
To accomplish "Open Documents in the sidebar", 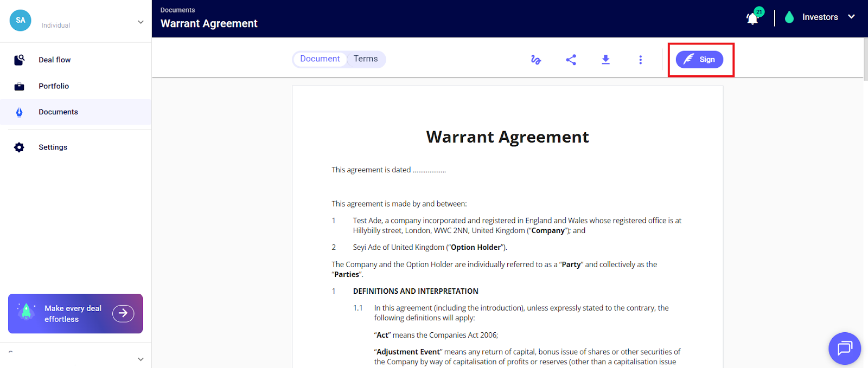I will tap(58, 112).
